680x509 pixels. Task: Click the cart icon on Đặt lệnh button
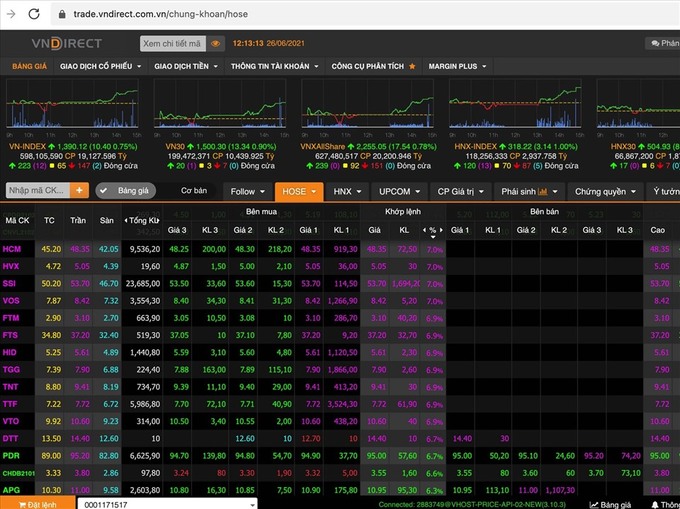point(22,505)
